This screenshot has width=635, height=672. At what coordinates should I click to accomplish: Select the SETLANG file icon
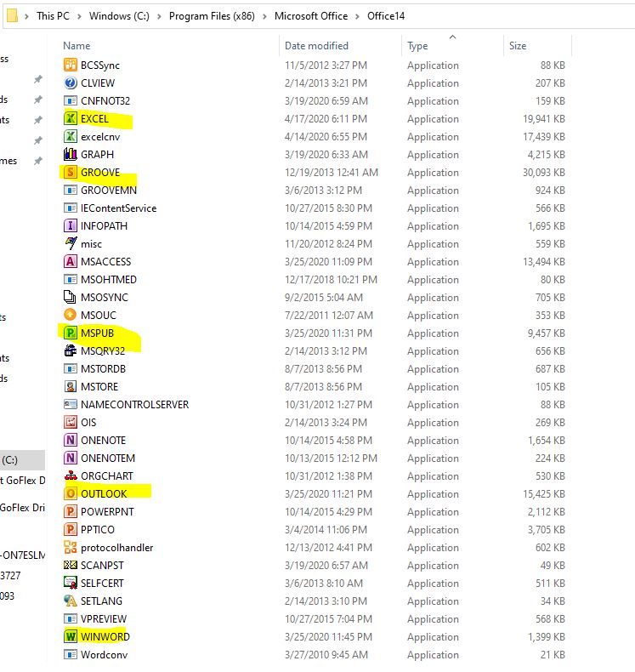(x=71, y=601)
